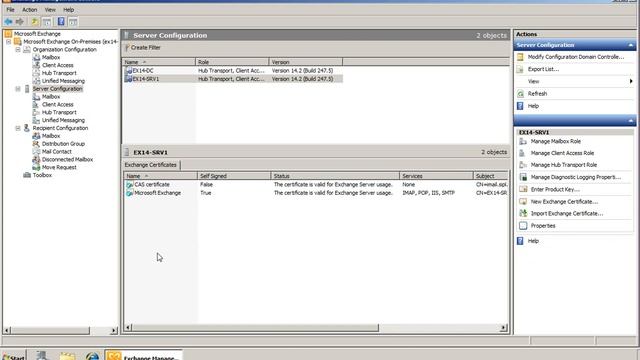Click New Exchange Certificate icon

[x=523, y=202]
